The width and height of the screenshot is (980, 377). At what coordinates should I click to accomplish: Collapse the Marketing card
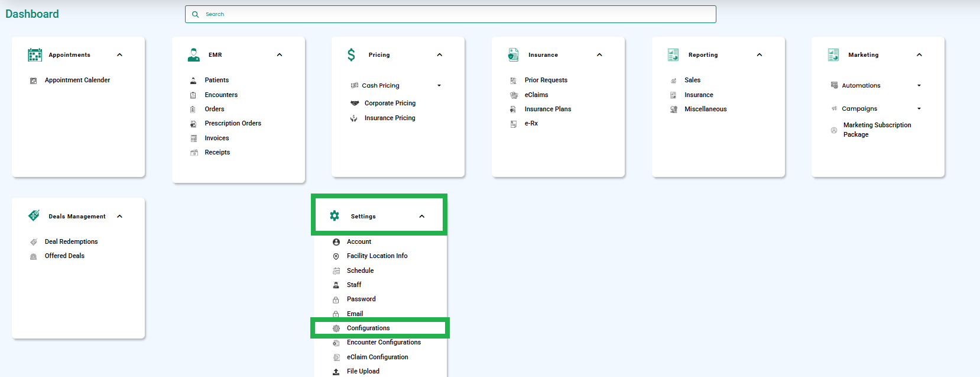[919, 55]
